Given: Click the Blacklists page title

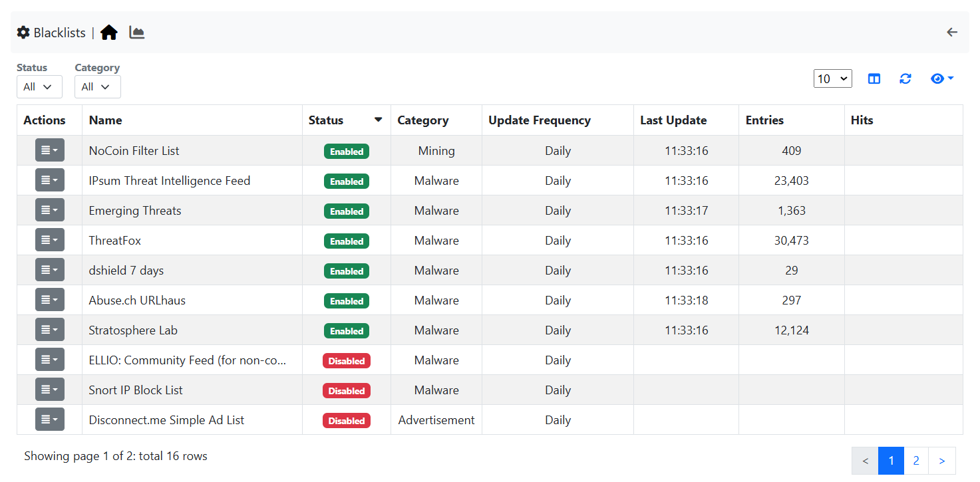Looking at the screenshot, I should [60, 33].
